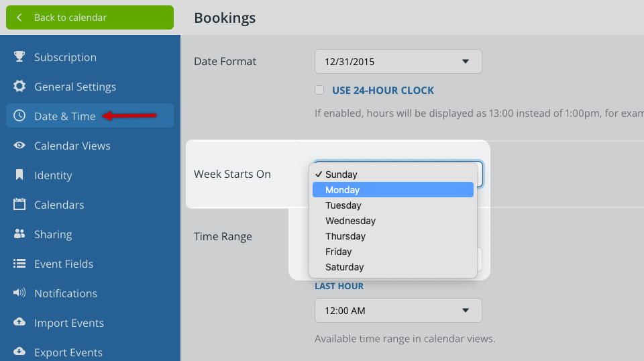Viewport: 644px width, 361px height.
Task: Click the Back to calendar button
Action: click(90, 17)
